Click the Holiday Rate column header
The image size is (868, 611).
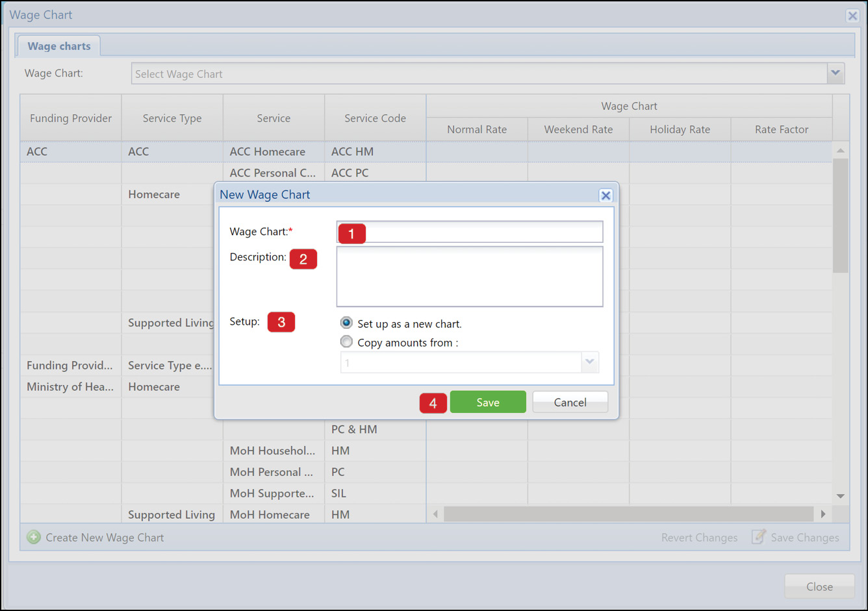pyautogui.click(x=680, y=129)
